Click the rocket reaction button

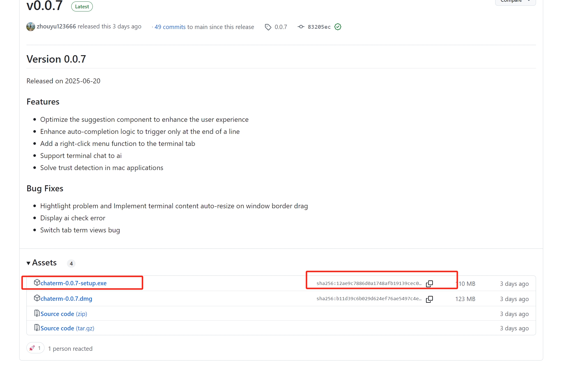coord(35,348)
